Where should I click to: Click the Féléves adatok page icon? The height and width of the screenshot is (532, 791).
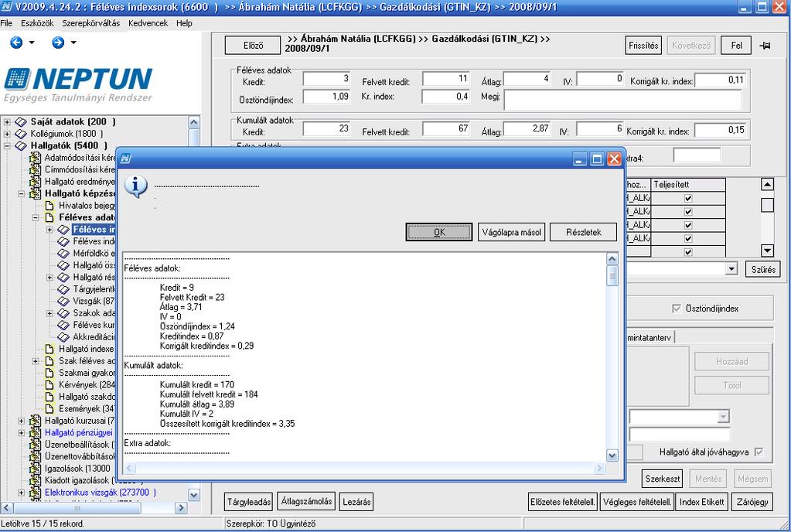click(49, 218)
